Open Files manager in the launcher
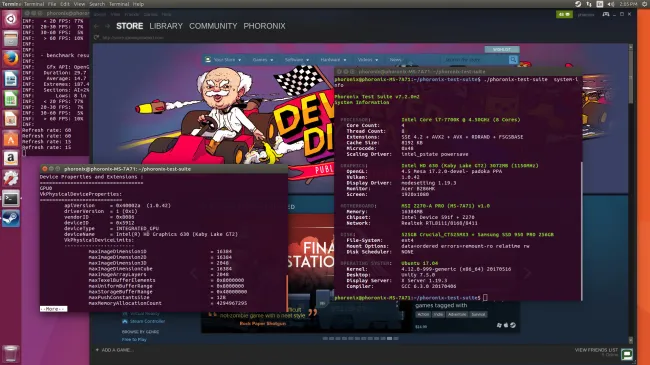This screenshot has height=365, width=650. [x=11, y=39]
